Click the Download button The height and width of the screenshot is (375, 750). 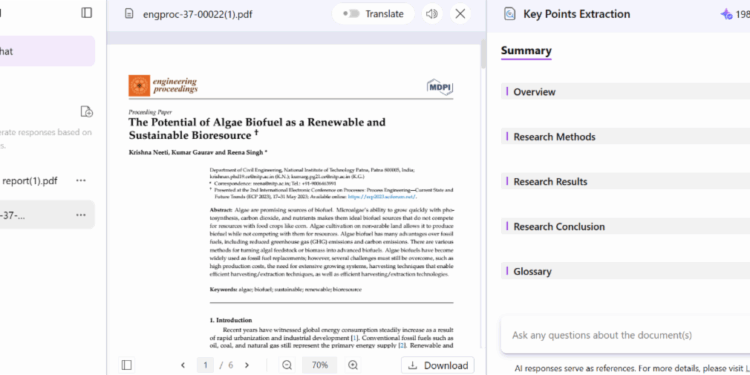coord(438,365)
